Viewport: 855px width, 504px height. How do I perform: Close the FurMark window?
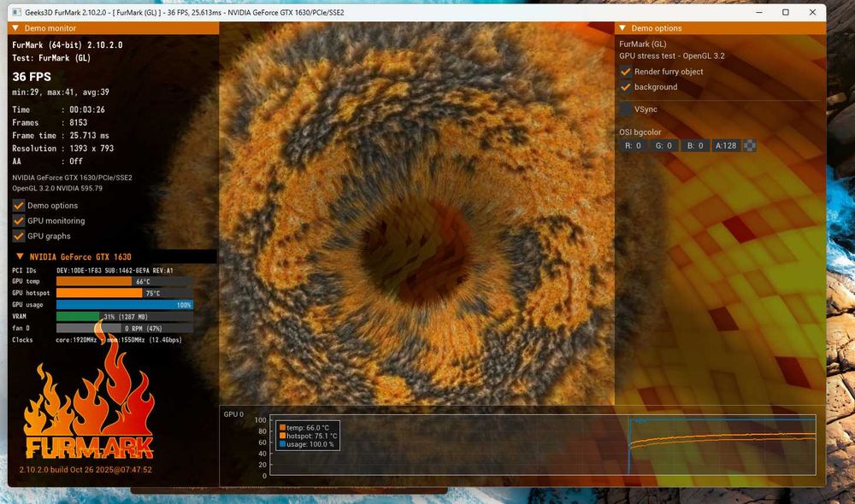click(812, 12)
